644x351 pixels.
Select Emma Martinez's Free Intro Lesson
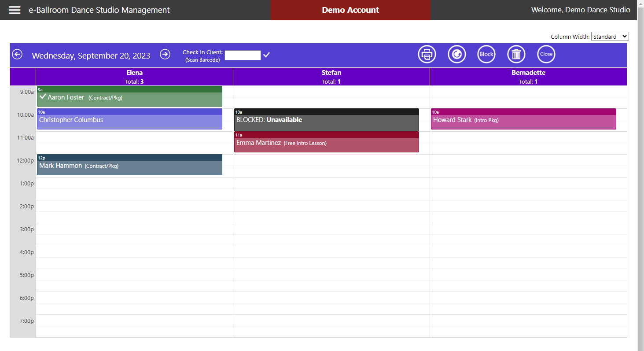point(326,142)
